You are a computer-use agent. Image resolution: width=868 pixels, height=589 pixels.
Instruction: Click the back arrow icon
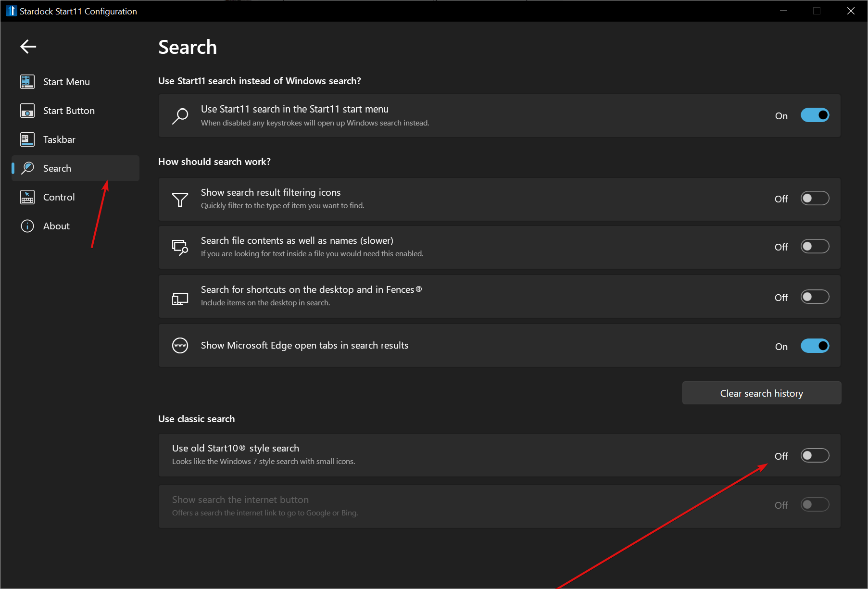(x=28, y=47)
